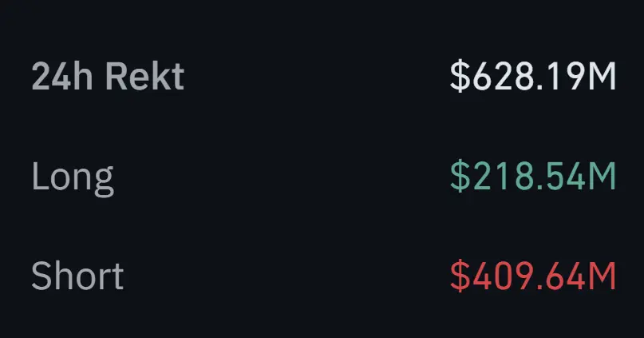Click the $628.19M total value
This screenshot has height=338, width=644.
tap(533, 78)
